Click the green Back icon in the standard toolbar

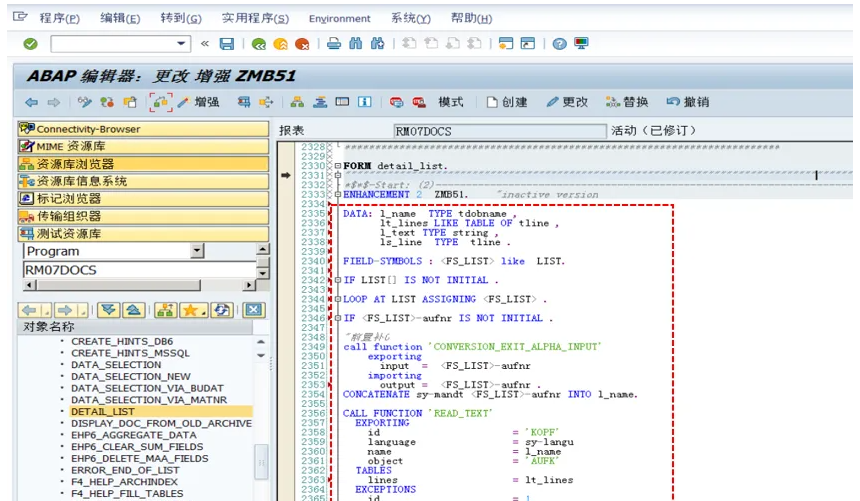258,44
